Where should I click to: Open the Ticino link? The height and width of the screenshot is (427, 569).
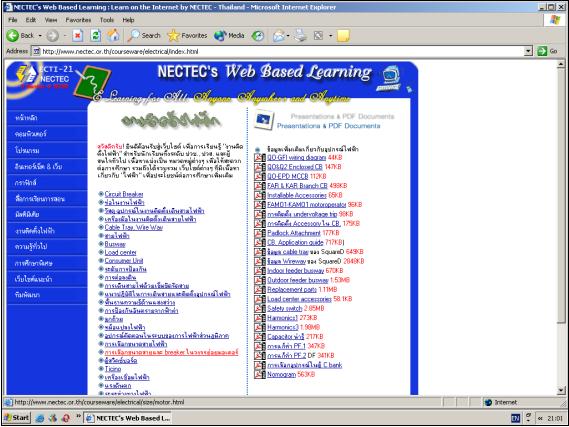(x=113, y=369)
